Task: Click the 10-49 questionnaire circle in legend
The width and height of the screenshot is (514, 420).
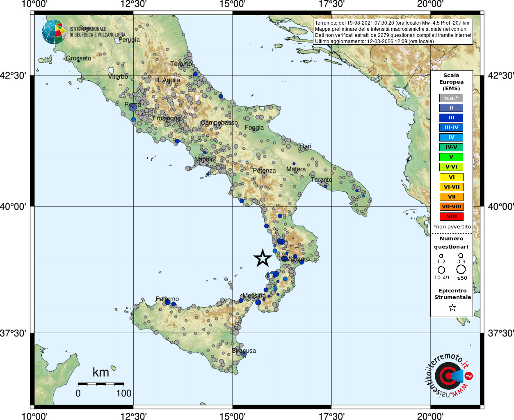Action: pyautogui.click(x=441, y=270)
